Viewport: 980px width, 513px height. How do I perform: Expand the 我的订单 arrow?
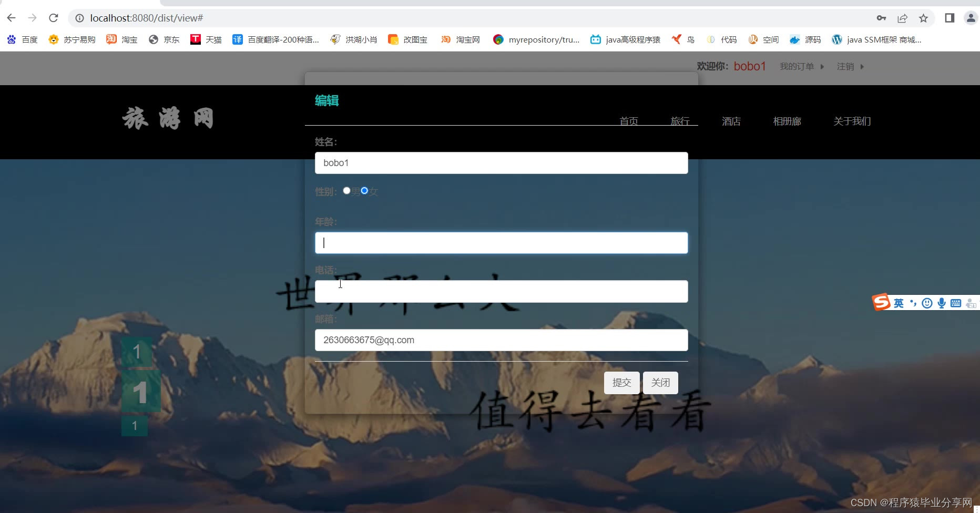pyautogui.click(x=822, y=67)
